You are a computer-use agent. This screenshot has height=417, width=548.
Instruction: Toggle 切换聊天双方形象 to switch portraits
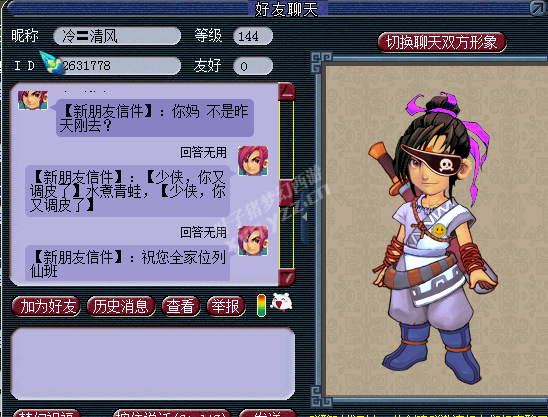click(x=442, y=42)
